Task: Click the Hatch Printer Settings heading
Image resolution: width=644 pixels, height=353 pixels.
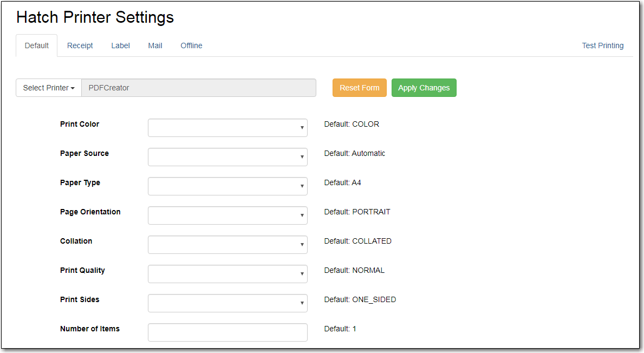Action: (95, 17)
